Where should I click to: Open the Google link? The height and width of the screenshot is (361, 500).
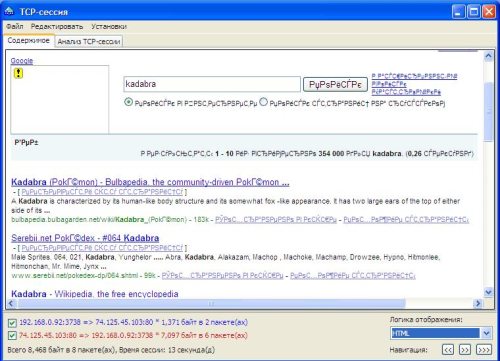22,61
